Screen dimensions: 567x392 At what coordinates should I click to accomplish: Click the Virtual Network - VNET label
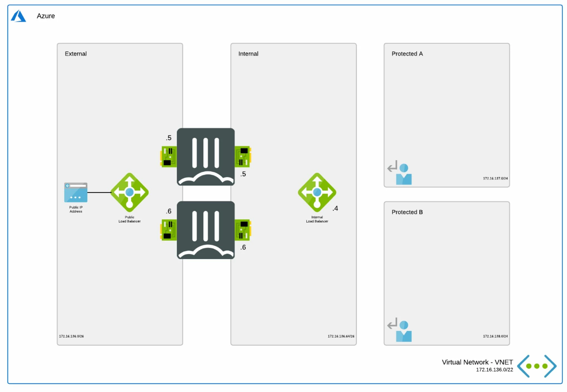coord(477,362)
